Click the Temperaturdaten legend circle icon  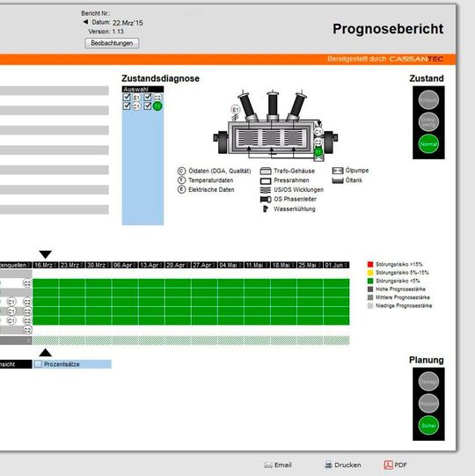coord(181,180)
